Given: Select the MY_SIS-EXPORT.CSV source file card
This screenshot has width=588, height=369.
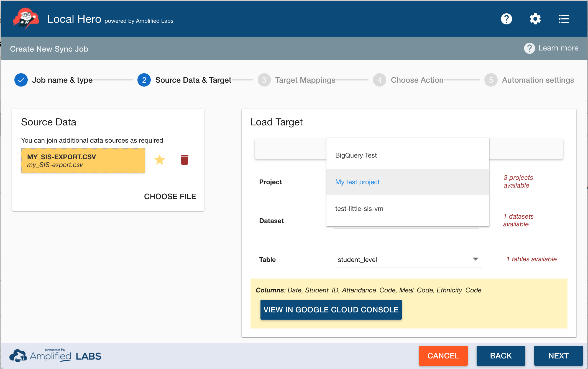Looking at the screenshot, I should [x=83, y=161].
